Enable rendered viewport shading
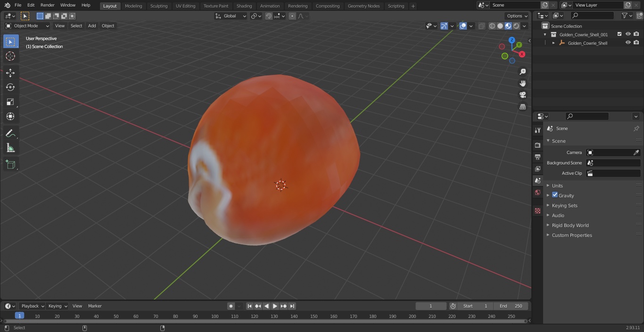 click(516, 26)
